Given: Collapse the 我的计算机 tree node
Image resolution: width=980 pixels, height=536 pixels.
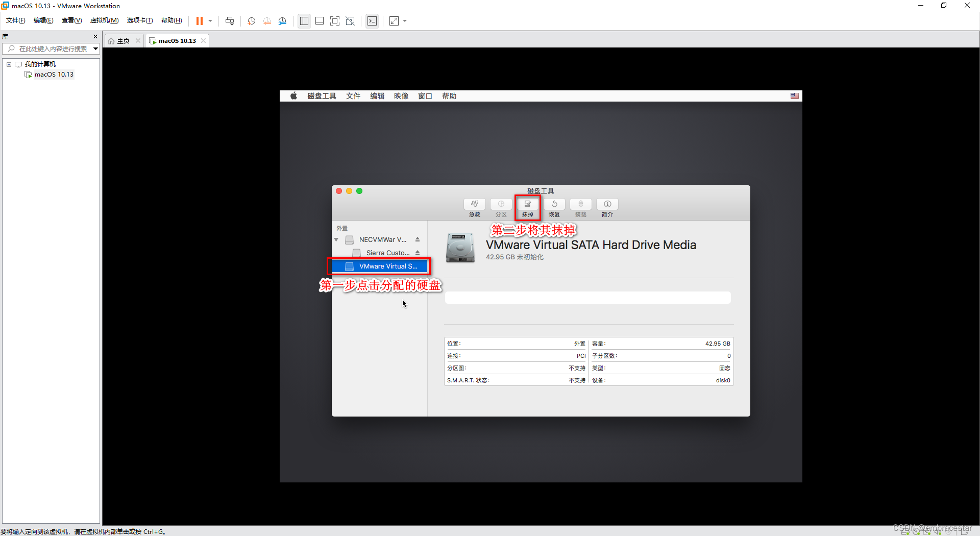Looking at the screenshot, I should pos(9,64).
